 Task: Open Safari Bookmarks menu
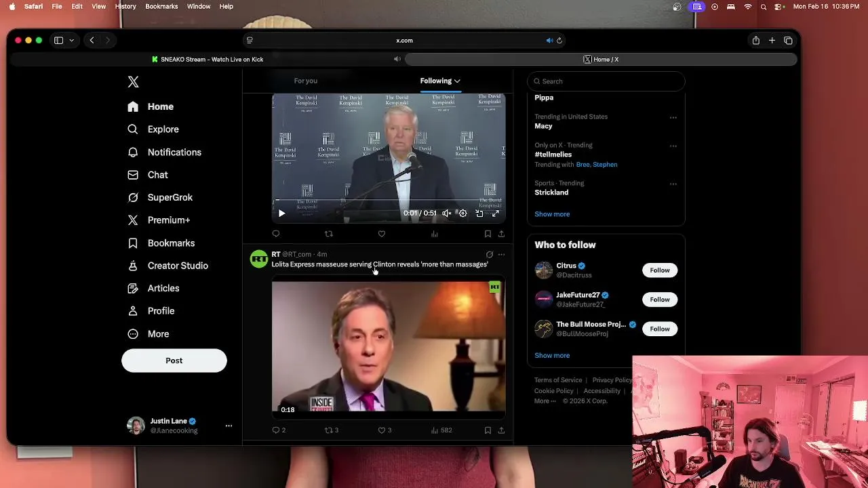click(x=161, y=7)
